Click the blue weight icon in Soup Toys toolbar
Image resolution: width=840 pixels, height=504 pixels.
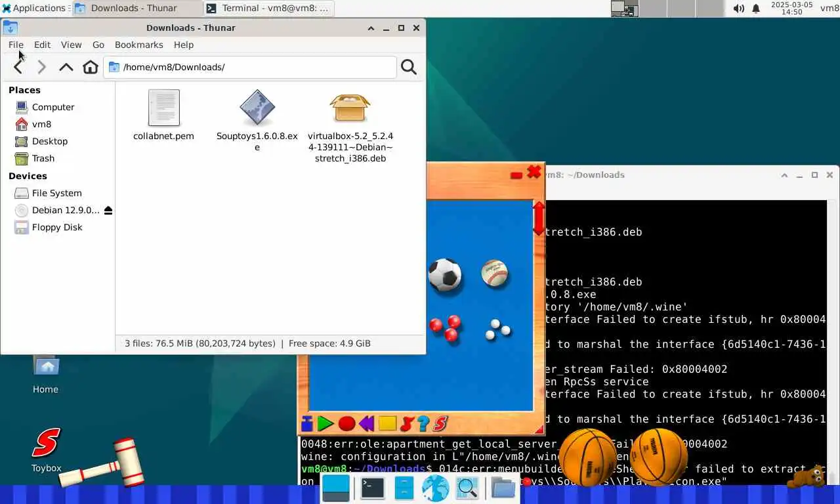[306, 424]
